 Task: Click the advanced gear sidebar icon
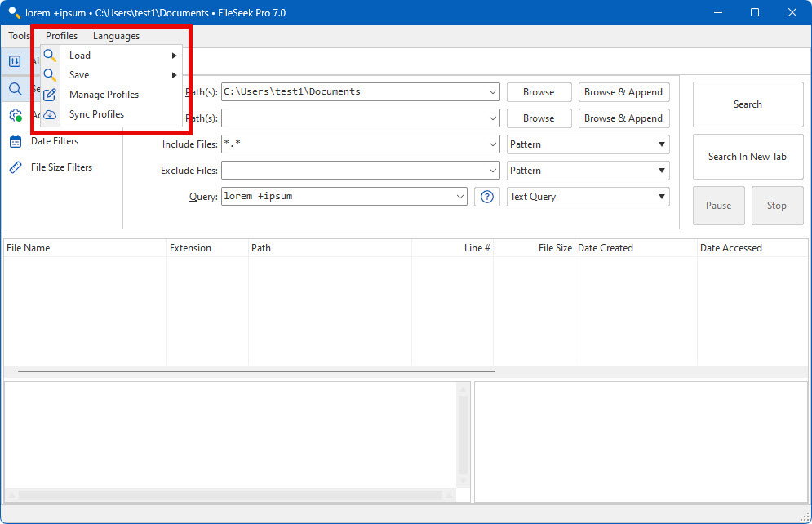point(16,115)
